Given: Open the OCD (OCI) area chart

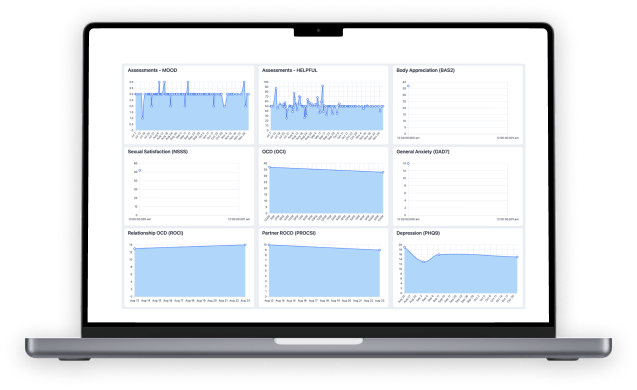Looking at the screenshot, I should click(323, 186).
